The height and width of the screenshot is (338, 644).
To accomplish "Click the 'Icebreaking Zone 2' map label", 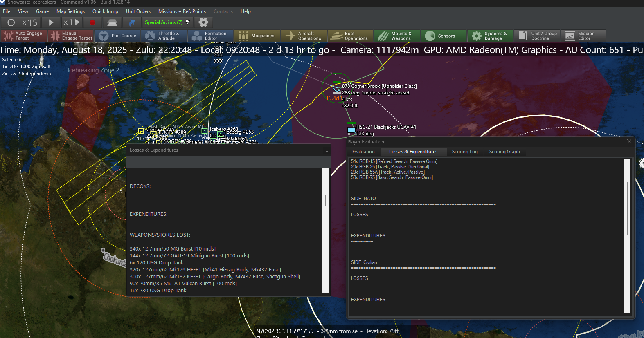I will (x=93, y=70).
